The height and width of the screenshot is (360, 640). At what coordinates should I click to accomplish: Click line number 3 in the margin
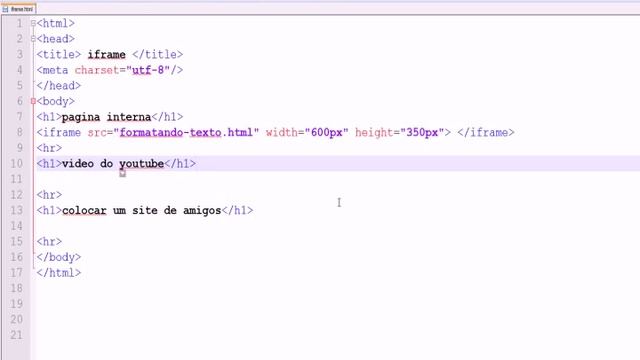(20, 55)
